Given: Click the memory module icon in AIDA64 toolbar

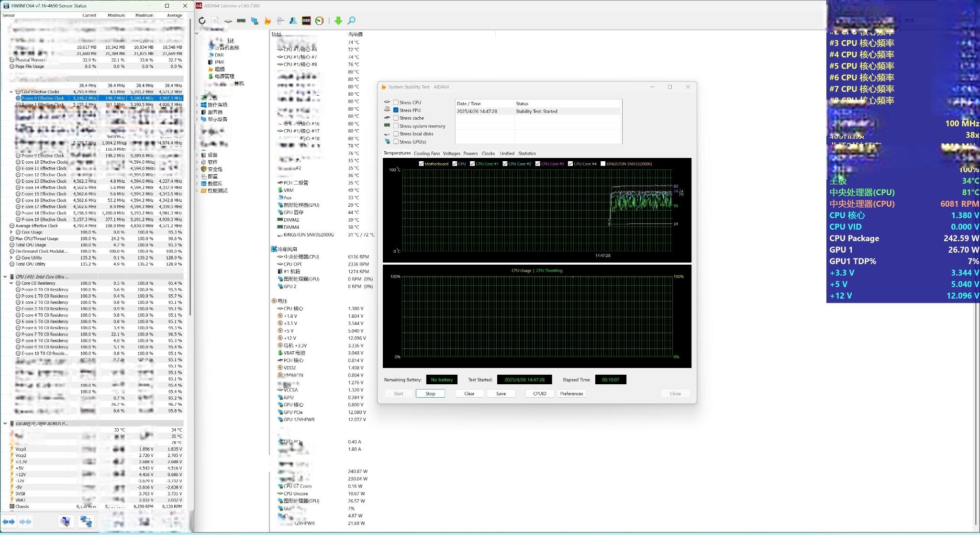Looking at the screenshot, I should point(241,21).
